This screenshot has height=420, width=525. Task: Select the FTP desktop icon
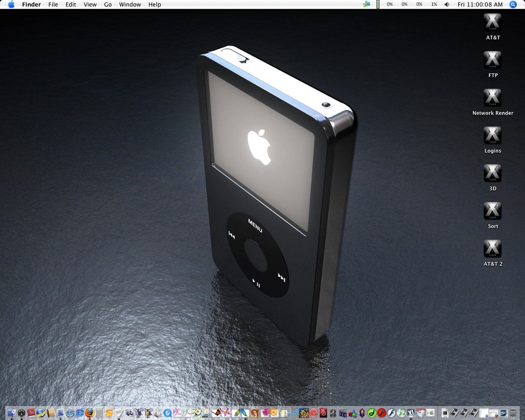493,60
